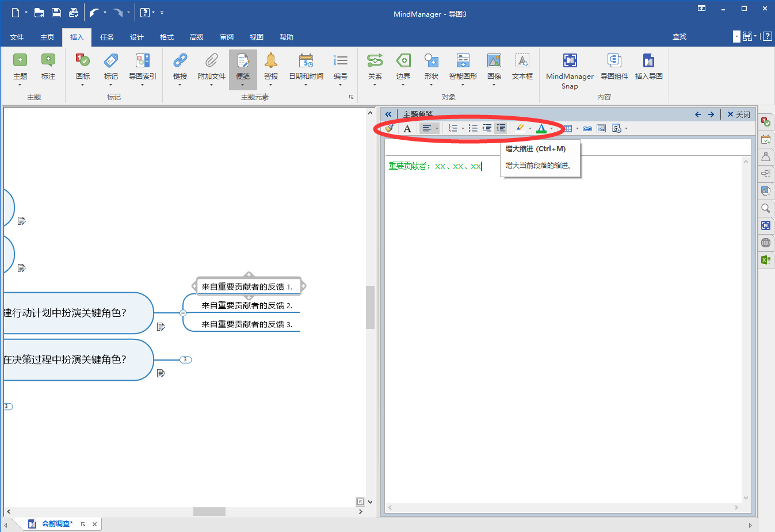This screenshot has height=532, width=775.
Task: Insert hyperlink in the notes toolbar
Action: pos(587,128)
